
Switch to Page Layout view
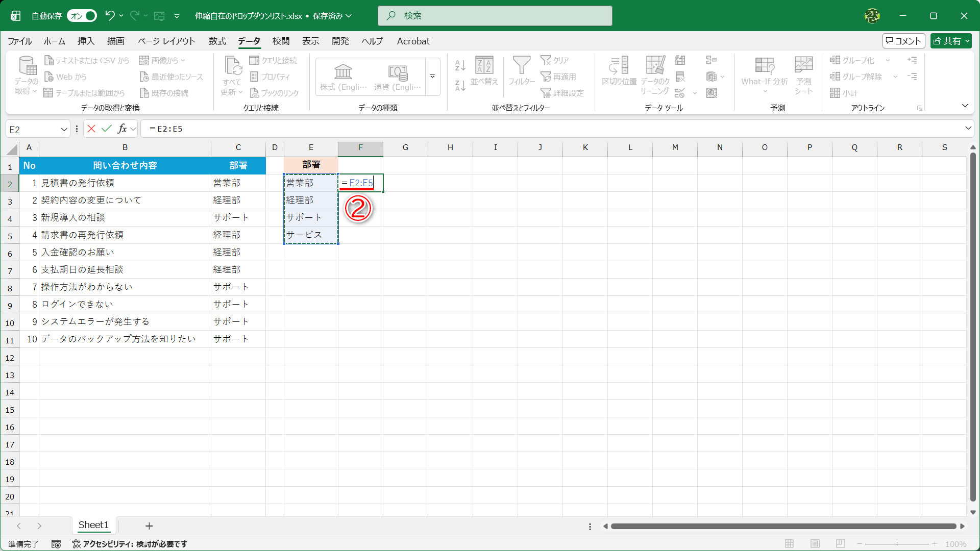point(815,544)
